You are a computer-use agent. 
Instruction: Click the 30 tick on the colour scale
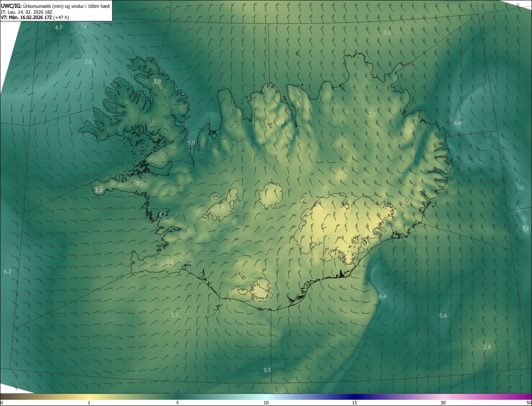point(443,403)
